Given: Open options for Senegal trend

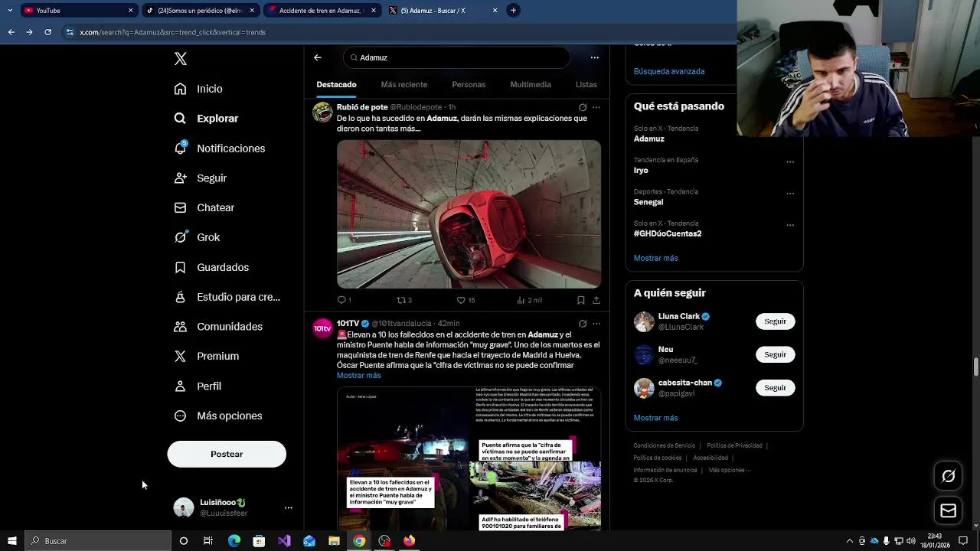Looking at the screenshot, I should [x=790, y=194].
